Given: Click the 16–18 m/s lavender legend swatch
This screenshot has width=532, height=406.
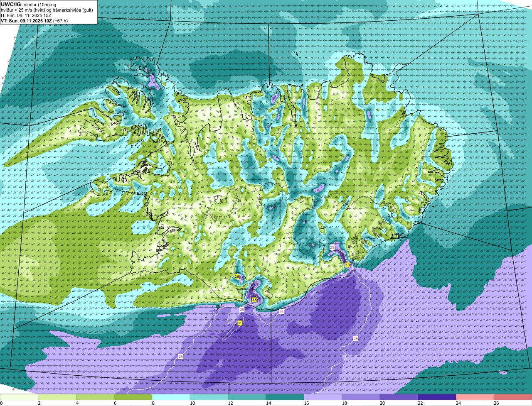Looking at the screenshot, I should point(323,397).
